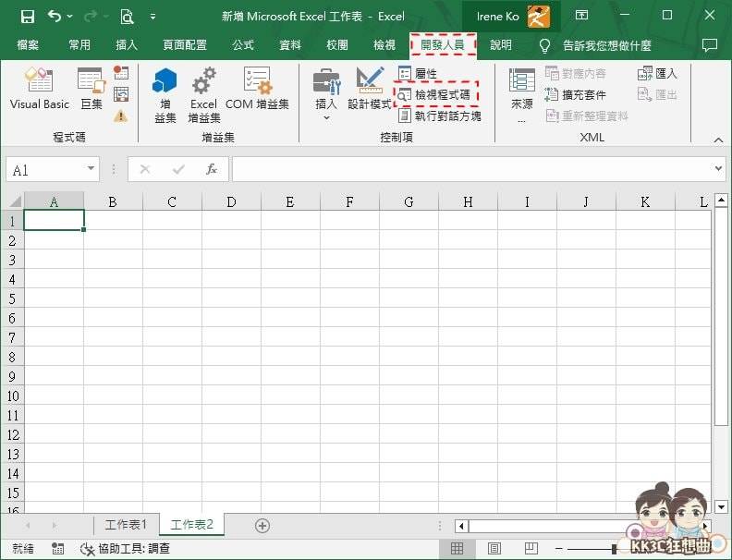Image resolution: width=732 pixels, height=560 pixels.
Task: Open the Visual Basic editor
Action: 40,89
